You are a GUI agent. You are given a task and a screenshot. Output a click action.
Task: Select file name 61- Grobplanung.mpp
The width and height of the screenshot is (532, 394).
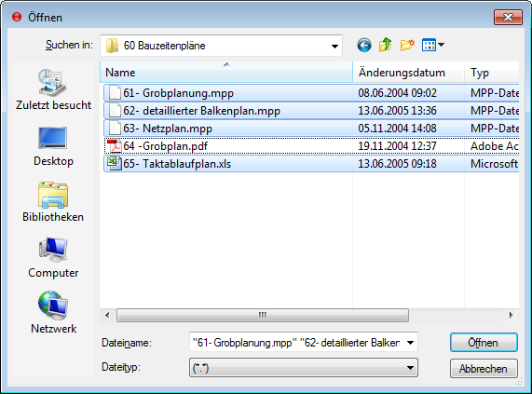tap(179, 93)
